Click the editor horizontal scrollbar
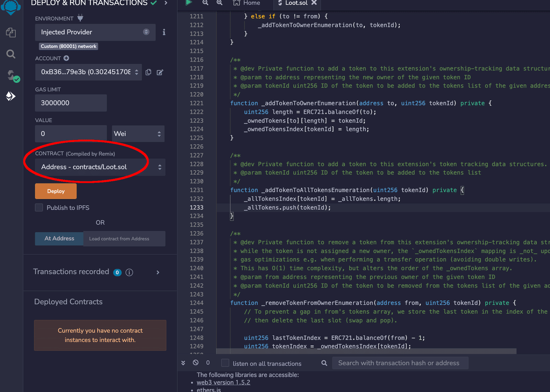The height and width of the screenshot is (392, 550). click(366, 351)
